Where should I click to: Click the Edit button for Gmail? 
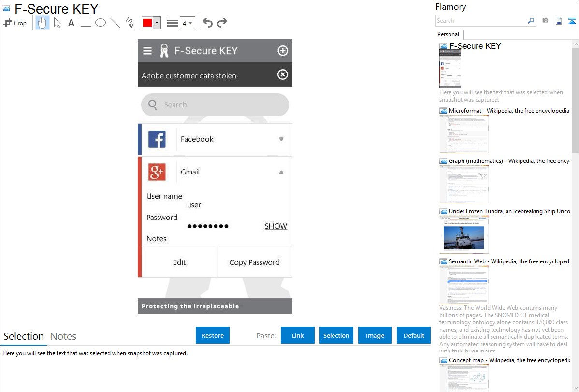[x=179, y=262]
